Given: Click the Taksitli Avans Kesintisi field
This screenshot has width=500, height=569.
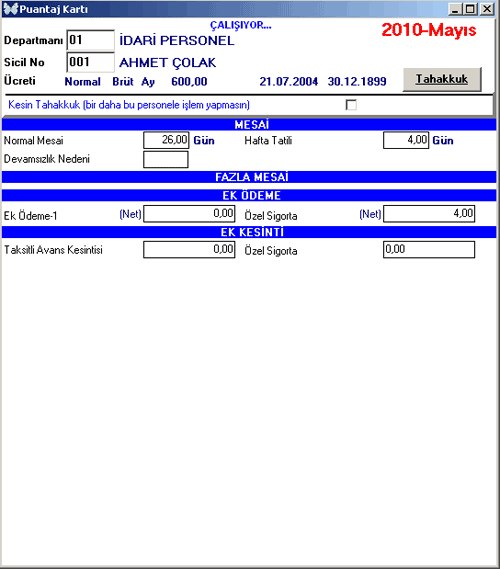Looking at the screenshot, I should point(189,250).
